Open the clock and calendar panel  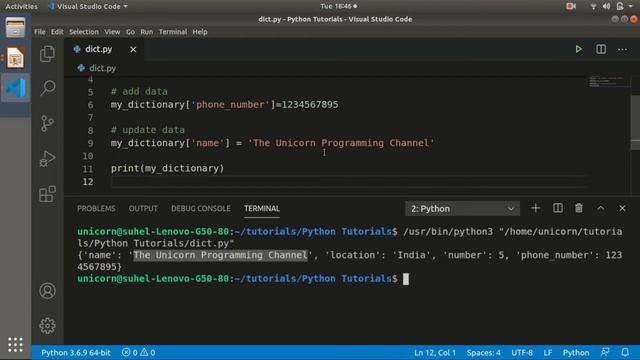pos(338,6)
